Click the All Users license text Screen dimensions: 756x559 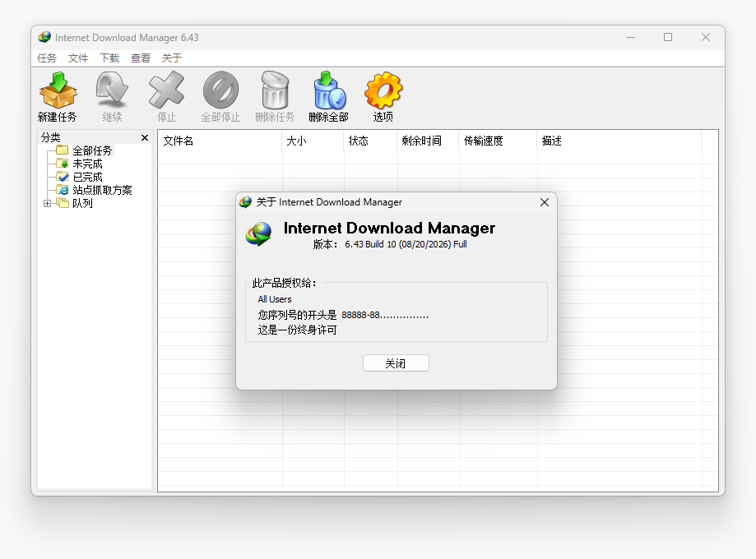[275, 299]
